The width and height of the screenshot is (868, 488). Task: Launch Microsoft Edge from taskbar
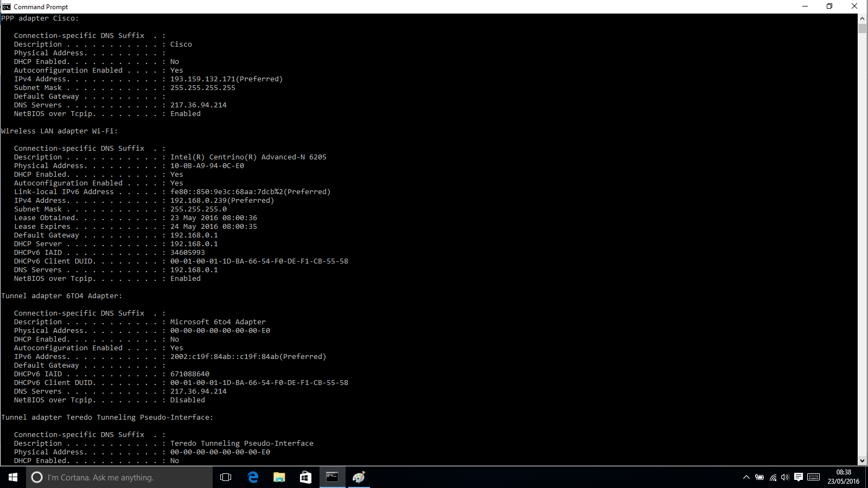pyautogui.click(x=253, y=477)
